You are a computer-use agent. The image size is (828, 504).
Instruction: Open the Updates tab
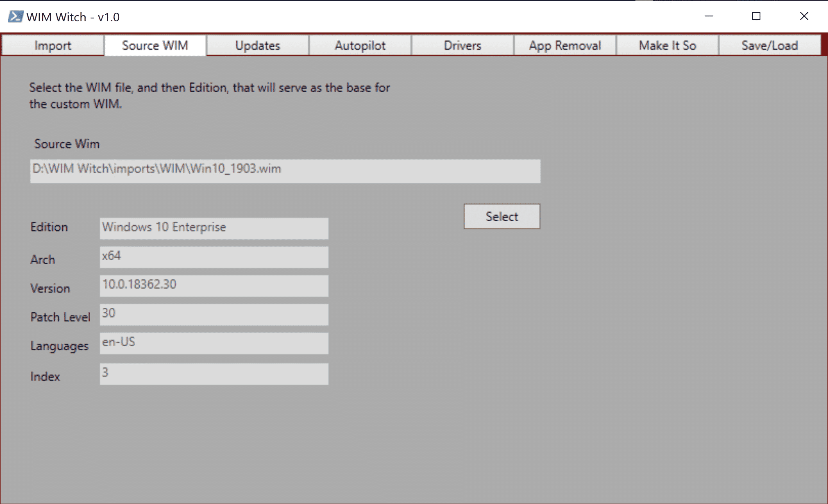(x=258, y=45)
